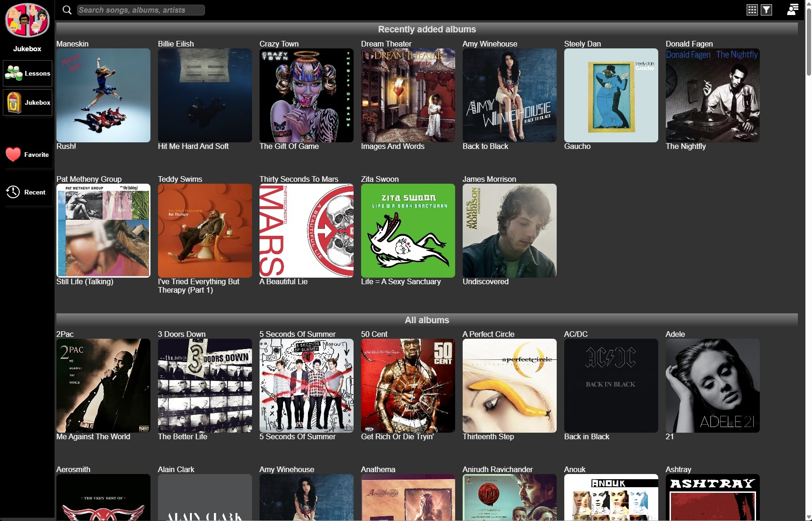Click the '21' album title
This screenshot has height=521, width=812.
coord(670,436)
